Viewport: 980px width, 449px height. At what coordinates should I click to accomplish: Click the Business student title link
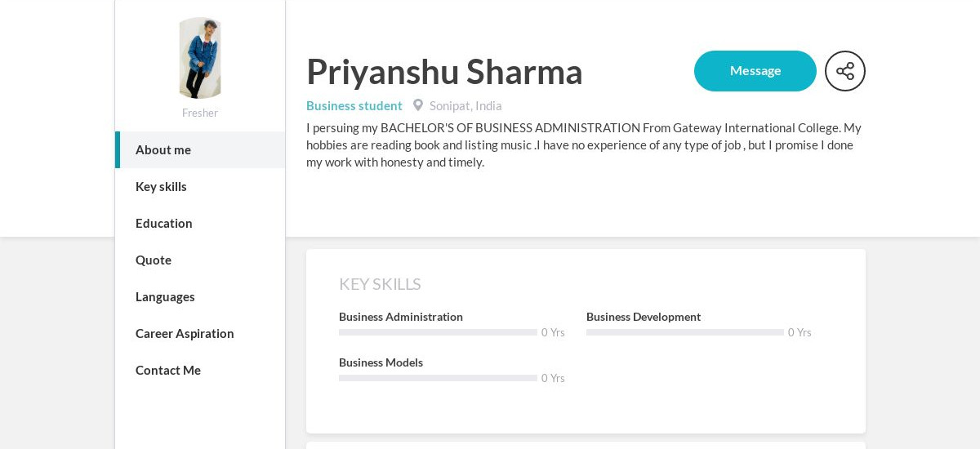[x=354, y=105]
